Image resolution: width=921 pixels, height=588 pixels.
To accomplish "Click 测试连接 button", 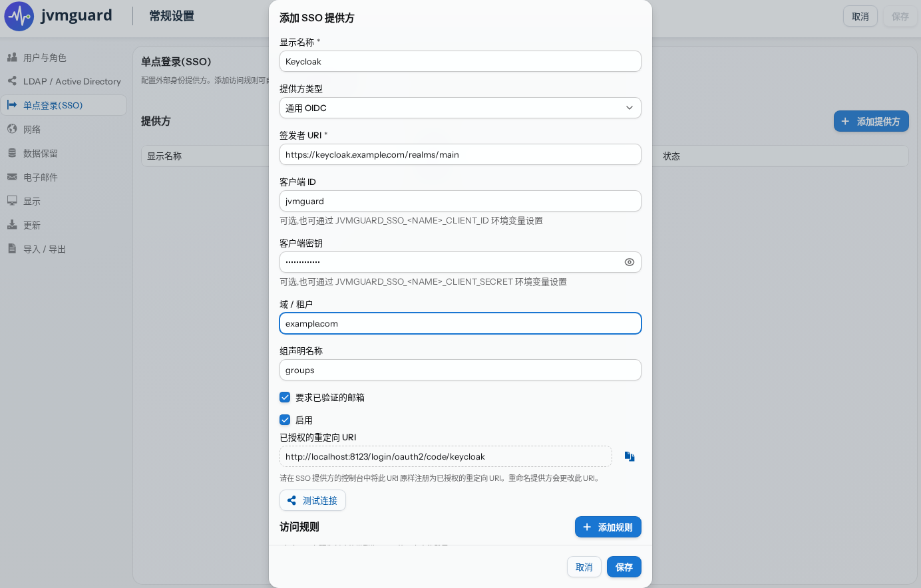I will click(313, 500).
